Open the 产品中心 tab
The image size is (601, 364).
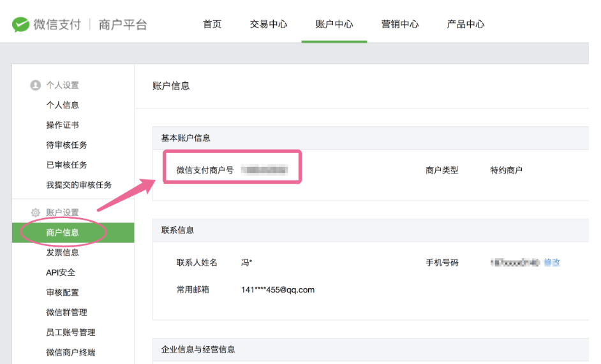coord(465,24)
